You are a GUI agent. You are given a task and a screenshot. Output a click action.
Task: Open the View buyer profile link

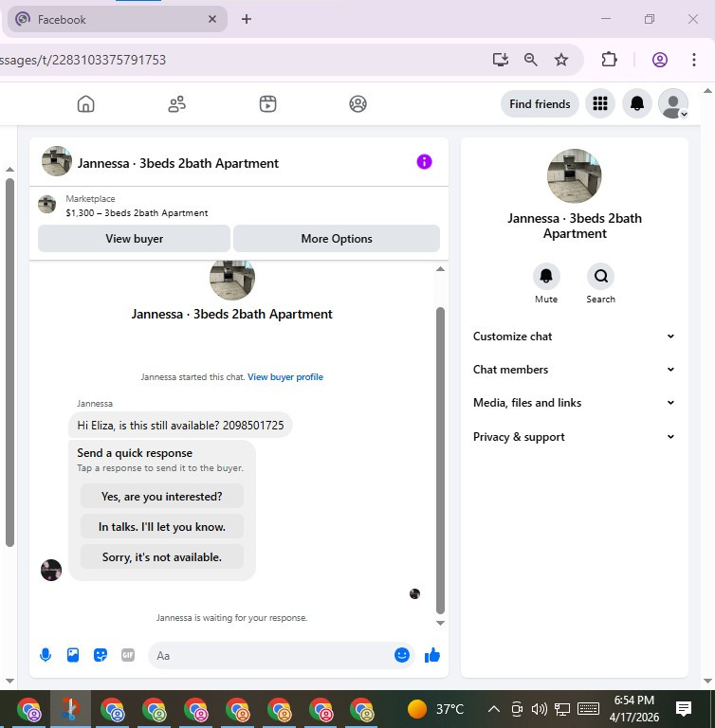[x=285, y=377]
